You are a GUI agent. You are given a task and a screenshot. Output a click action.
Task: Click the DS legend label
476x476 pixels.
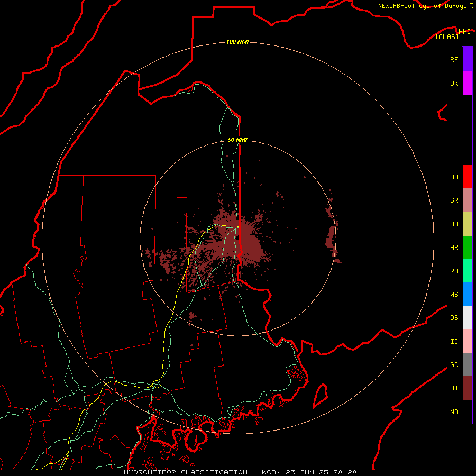[x=454, y=318]
